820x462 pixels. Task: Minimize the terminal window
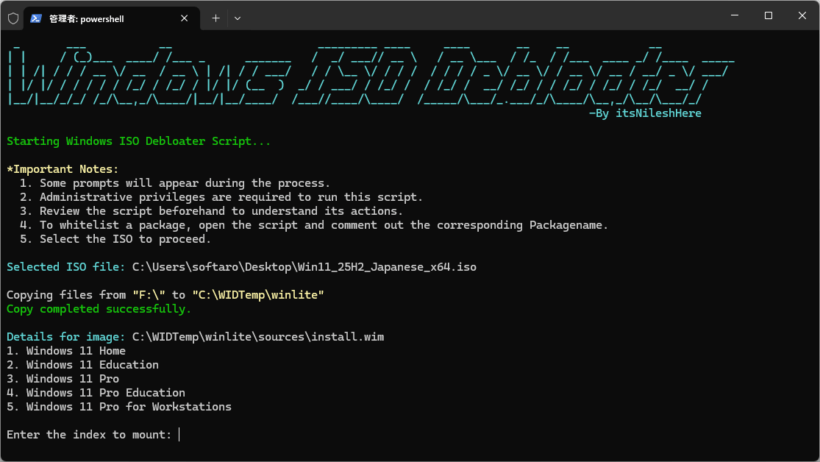[734, 16]
